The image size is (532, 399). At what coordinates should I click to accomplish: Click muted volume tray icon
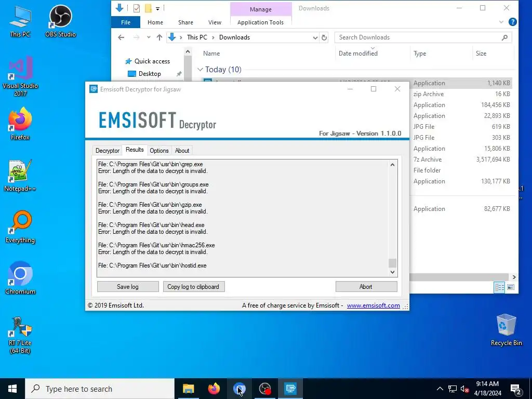pyautogui.click(x=464, y=389)
